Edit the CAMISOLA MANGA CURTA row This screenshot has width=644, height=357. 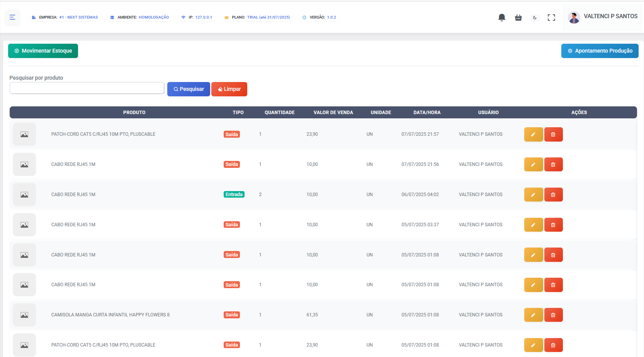coord(533,315)
